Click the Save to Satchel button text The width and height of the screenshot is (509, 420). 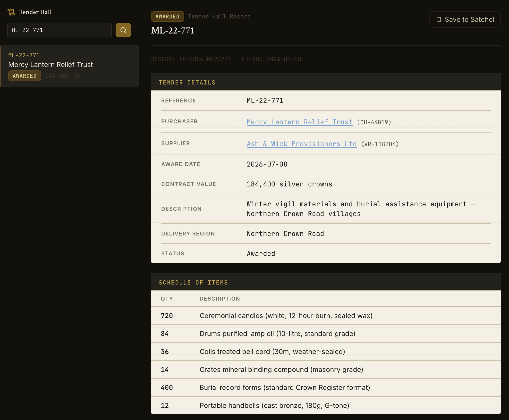[x=469, y=20]
